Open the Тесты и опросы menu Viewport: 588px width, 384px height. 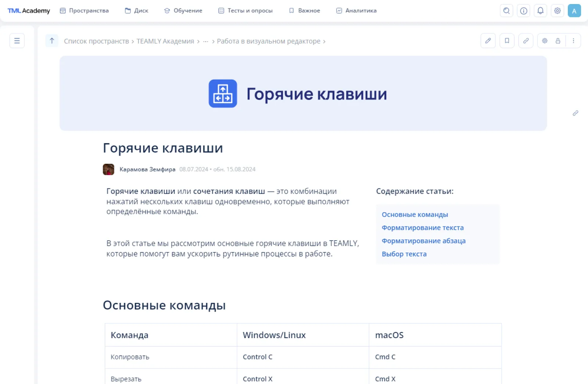tap(245, 11)
